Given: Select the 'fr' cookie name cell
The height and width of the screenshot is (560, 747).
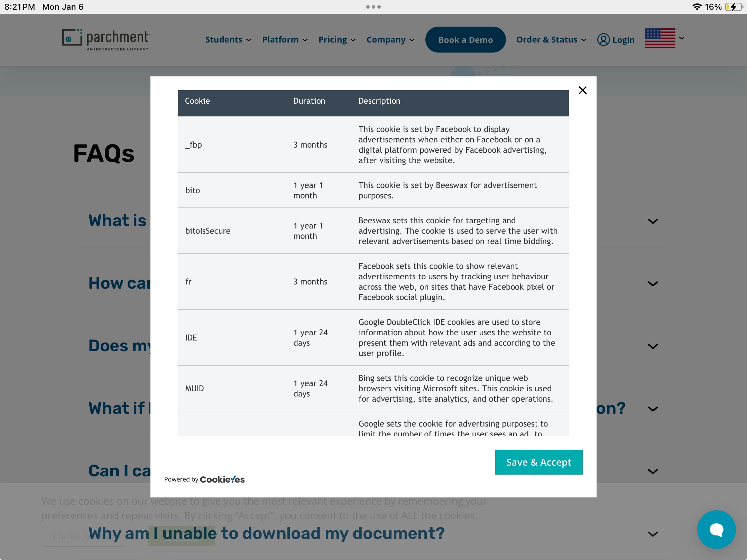Looking at the screenshot, I should [188, 282].
